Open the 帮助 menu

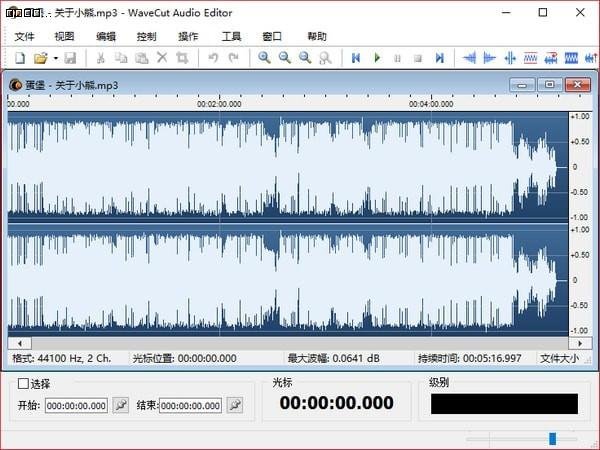[317, 36]
